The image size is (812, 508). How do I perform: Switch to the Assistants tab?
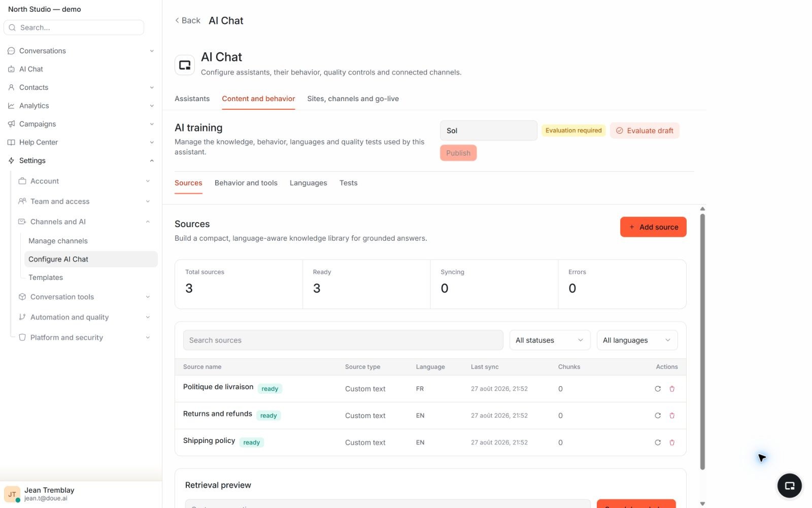coord(192,99)
